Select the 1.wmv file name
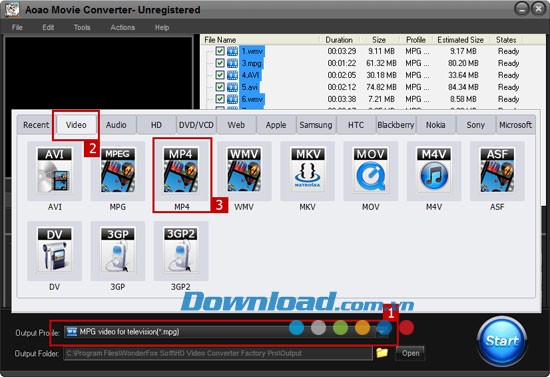The width and height of the screenshot is (550, 377). pyautogui.click(x=252, y=51)
